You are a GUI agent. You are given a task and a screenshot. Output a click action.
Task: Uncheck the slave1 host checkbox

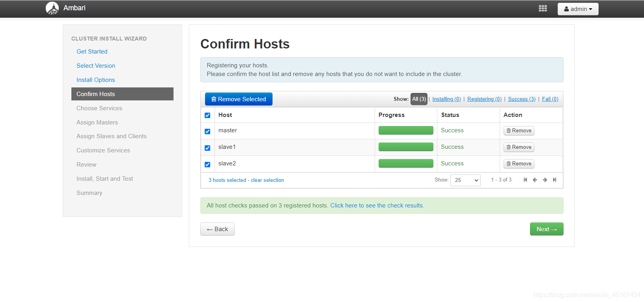coord(207,148)
